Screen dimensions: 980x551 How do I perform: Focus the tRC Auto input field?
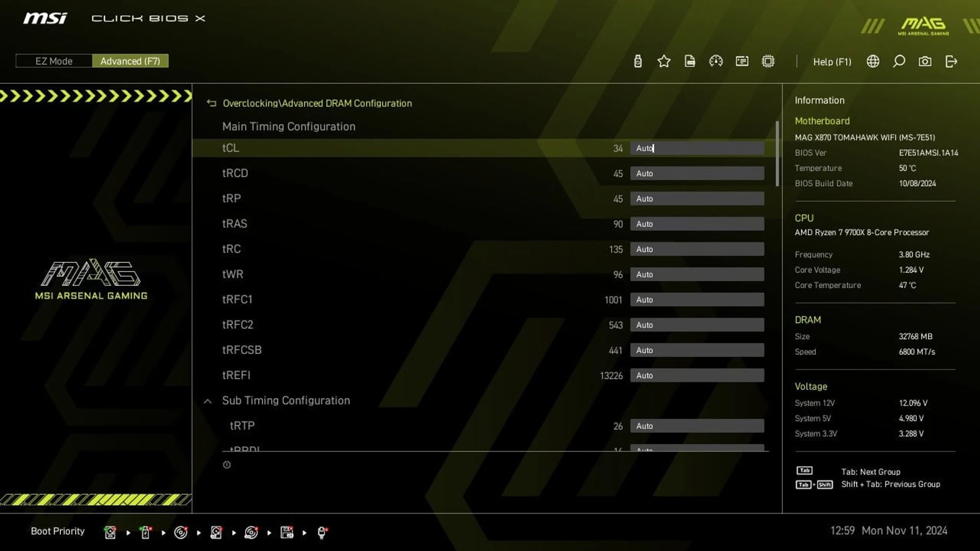point(697,249)
